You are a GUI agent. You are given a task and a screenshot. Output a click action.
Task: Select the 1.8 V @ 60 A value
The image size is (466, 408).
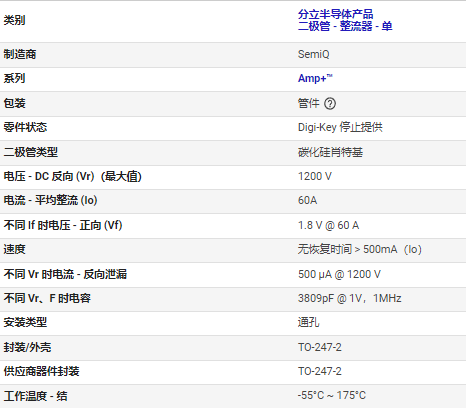[x=328, y=225]
